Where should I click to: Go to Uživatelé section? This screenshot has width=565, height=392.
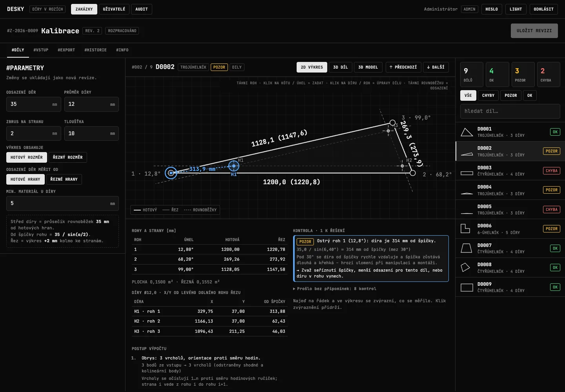point(114,9)
